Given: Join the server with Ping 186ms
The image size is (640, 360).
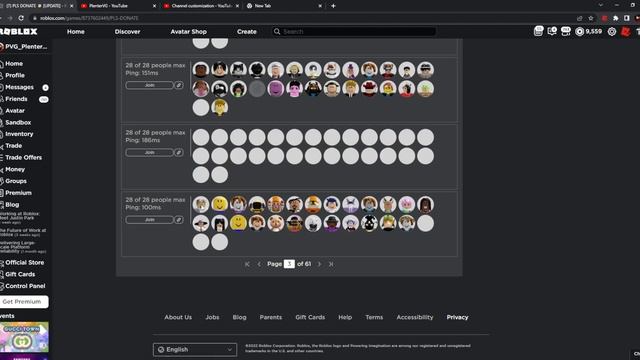Looking at the screenshot, I should pyautogui.click(x=149, y=152).
